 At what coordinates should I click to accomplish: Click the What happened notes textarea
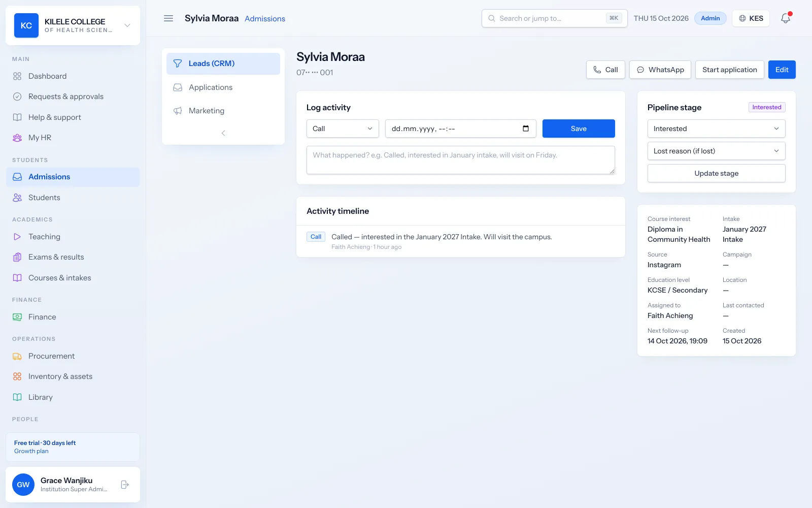[461, 160]
